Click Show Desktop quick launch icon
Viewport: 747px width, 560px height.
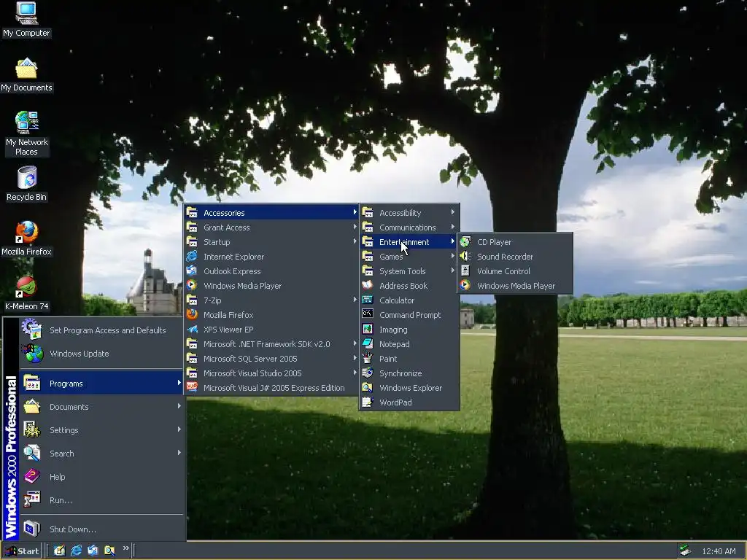point(59,551)
